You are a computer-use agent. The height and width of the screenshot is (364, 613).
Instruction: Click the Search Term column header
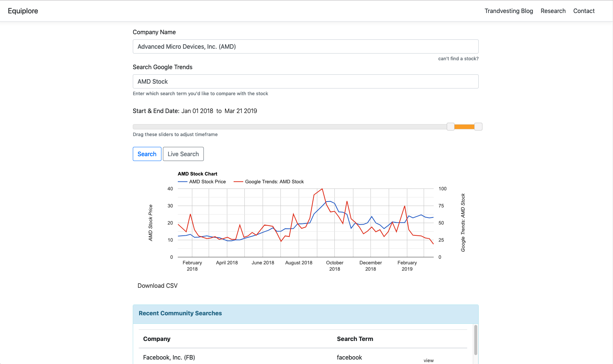tap(355, 339)
